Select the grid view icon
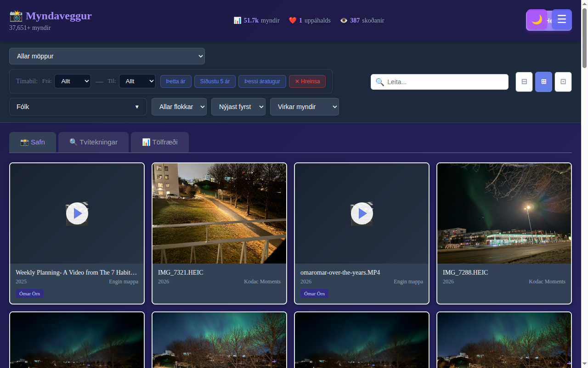Image resolution: width=588 pixels, height=368 pixels. tap(543, 82)
